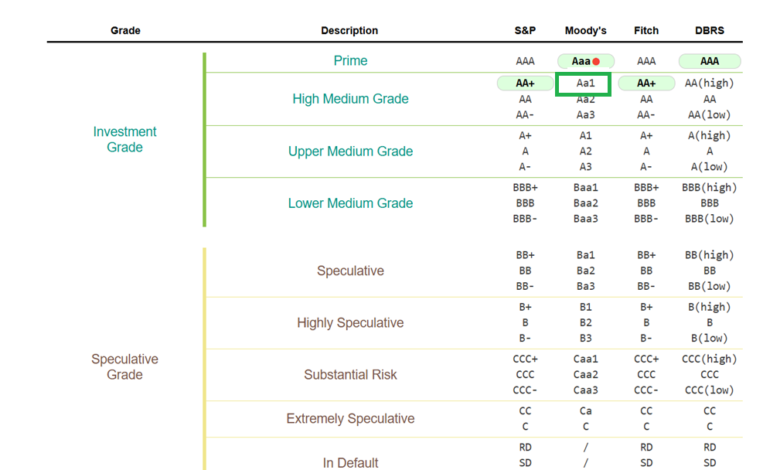Select the Extremely Speculative description
The width and height of the screenshot is (780, 470).
[350, 418]
